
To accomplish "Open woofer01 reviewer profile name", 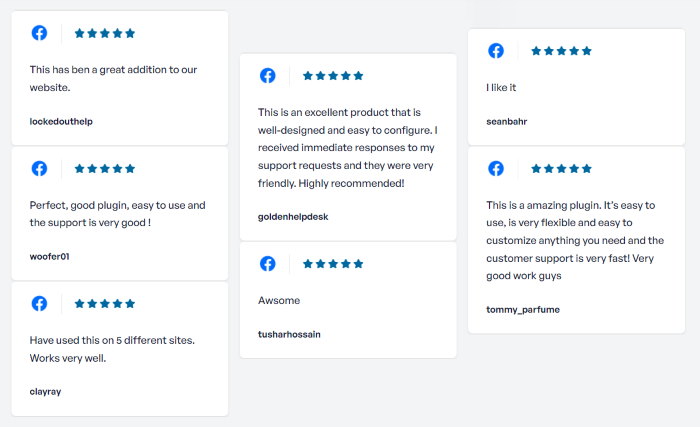I will coord(49,256).
